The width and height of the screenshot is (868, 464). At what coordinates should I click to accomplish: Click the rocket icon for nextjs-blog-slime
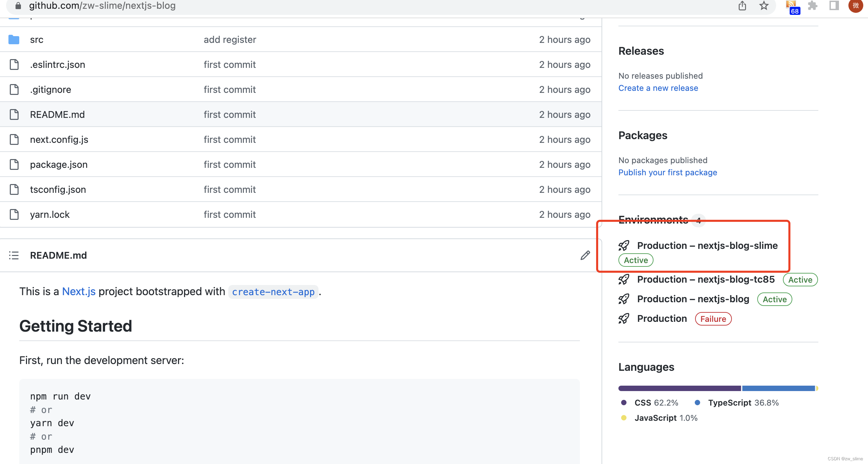tap(624, 246)
